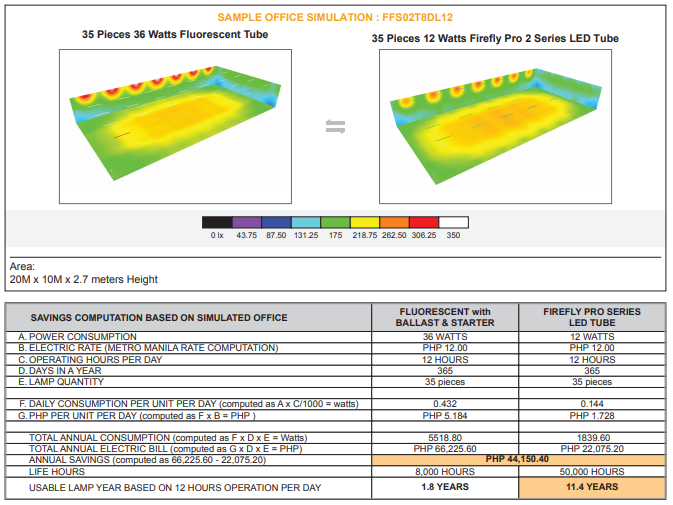
Task: Click '365' in the Firefly column
Action: (592, 371)
